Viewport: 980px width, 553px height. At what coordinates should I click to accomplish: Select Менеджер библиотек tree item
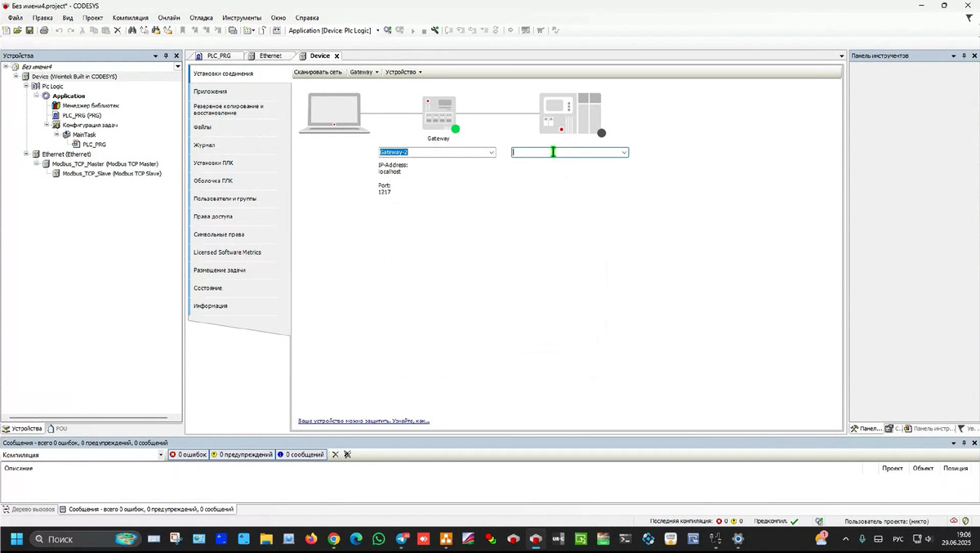(91, 105)
